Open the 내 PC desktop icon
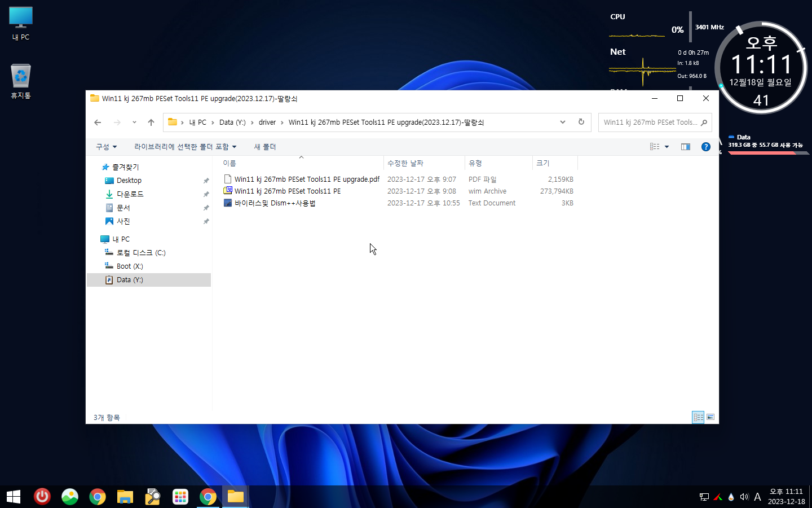The width and height of the screenshot is (812, 508). tap(21, 24)
